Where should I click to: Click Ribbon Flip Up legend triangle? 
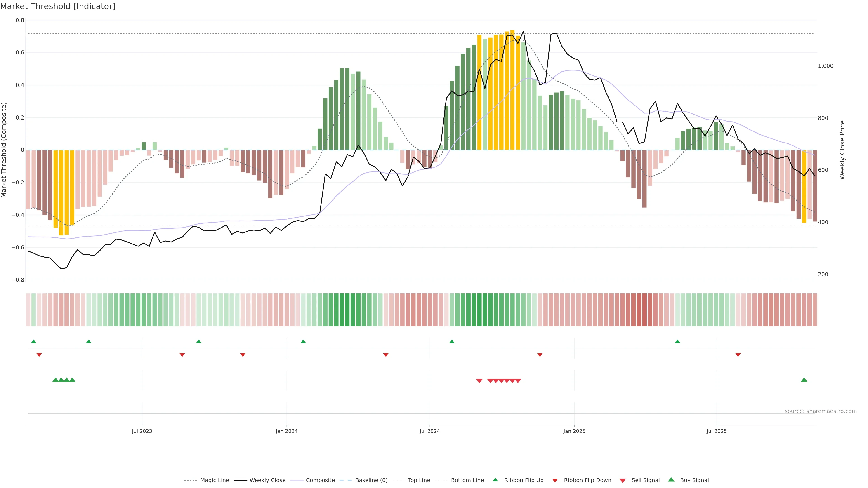coord(495,480)
